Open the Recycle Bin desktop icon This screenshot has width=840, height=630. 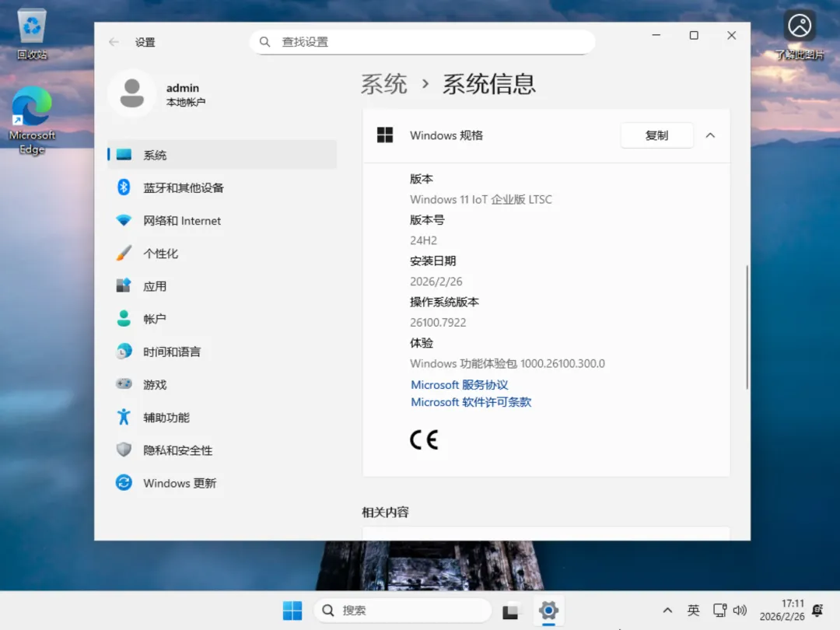pyautogui.click(x=32, y=34)
